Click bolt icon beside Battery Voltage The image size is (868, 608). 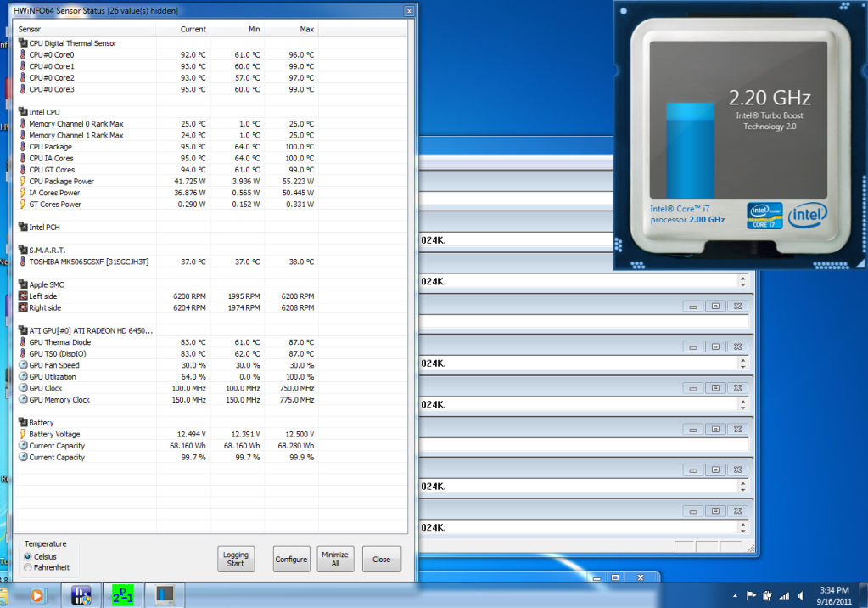point(23,434)
